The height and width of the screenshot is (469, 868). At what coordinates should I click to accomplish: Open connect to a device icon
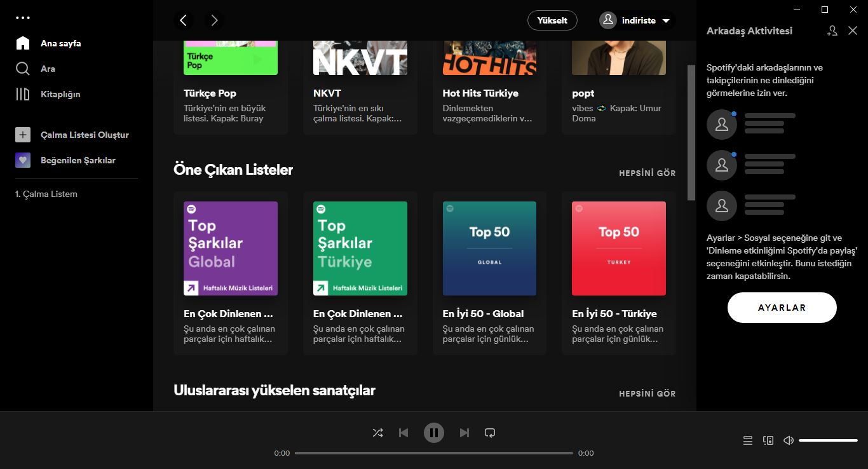(x=768, y=440)
